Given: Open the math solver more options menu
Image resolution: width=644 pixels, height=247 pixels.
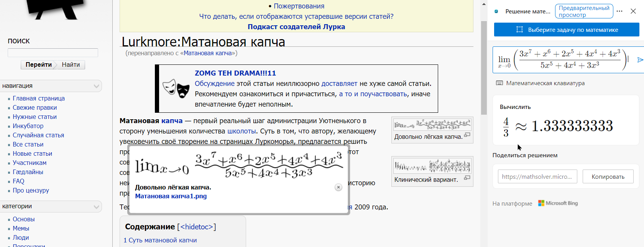Looking at the screenshot, I should coord(619,11).
